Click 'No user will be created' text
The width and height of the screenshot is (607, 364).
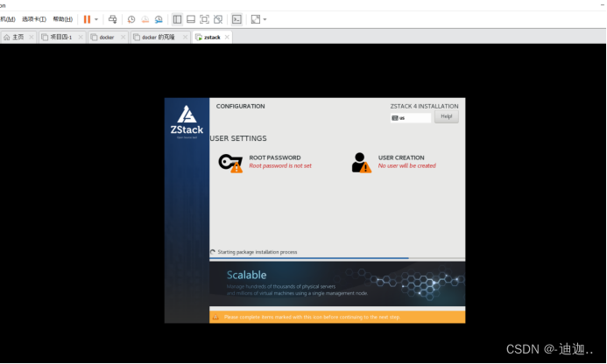407,165
